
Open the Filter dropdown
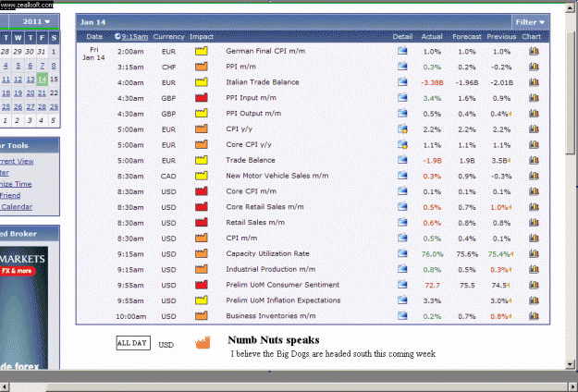coord(530,22)
